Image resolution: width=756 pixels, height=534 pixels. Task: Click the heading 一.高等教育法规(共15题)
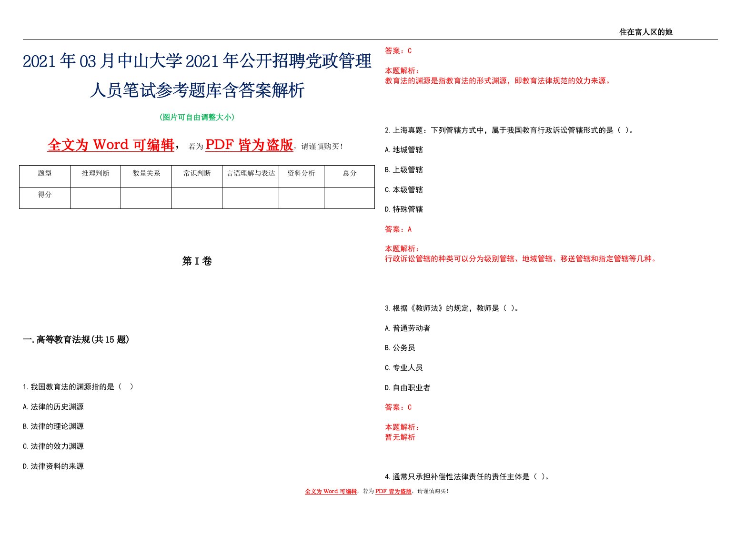[76, 339]
